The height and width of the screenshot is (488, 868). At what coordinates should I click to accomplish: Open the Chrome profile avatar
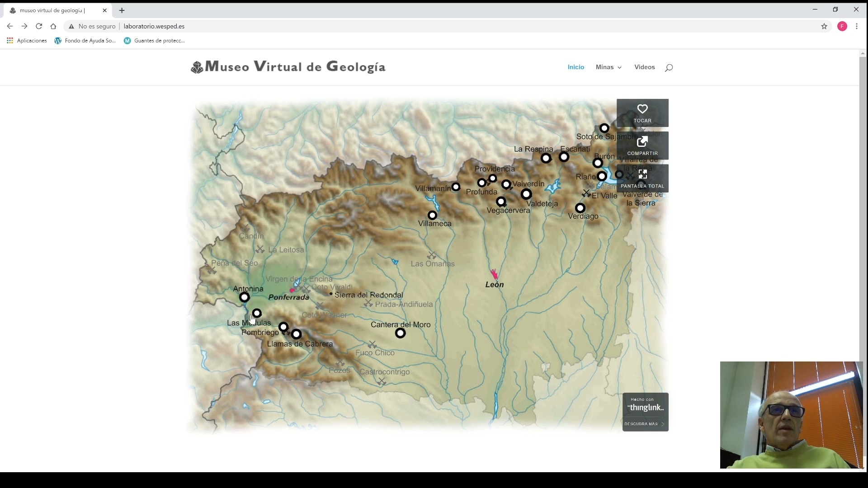click(x=842, y=26)
